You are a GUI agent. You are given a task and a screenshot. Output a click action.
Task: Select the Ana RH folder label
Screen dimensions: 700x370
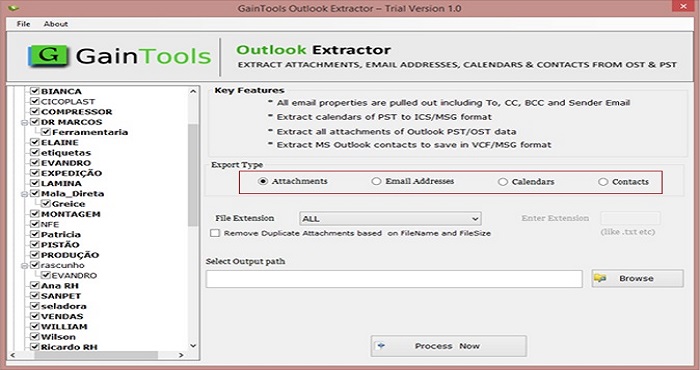coord(60,286)
